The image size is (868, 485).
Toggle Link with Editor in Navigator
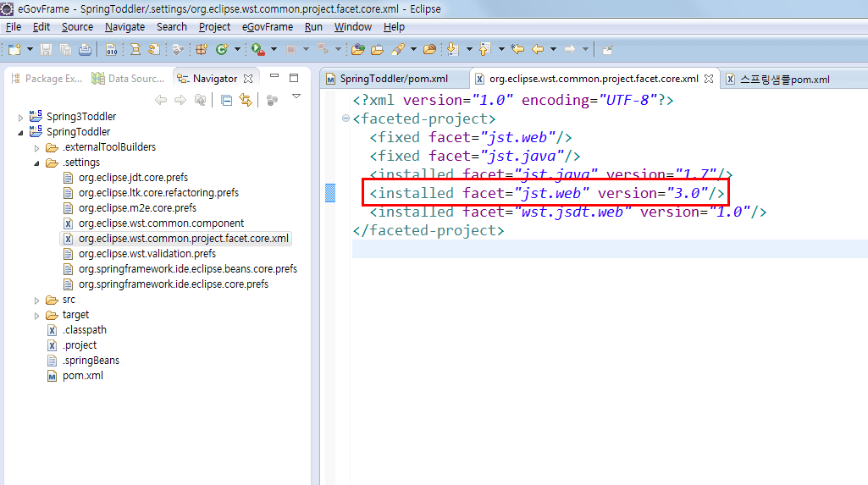tap(246, 100)
